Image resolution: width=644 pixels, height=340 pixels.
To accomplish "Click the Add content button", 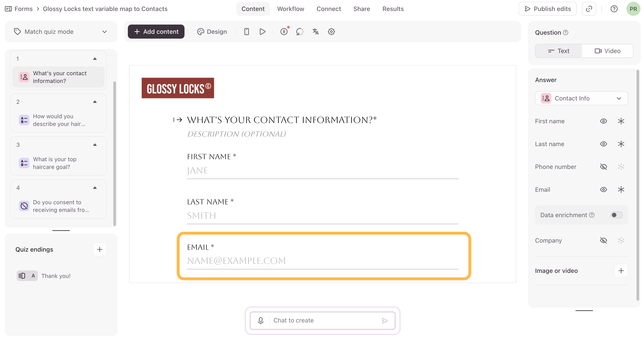I will click(x=156, y=32).
